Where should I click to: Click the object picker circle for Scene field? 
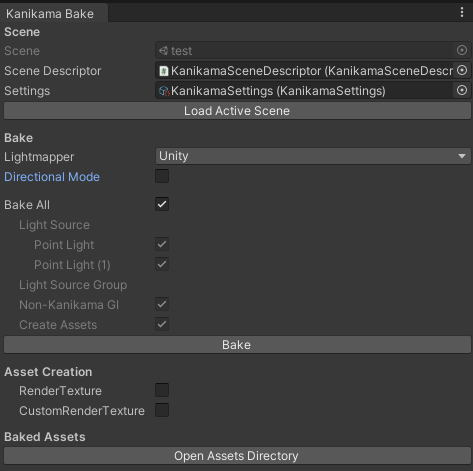[462, 50]
